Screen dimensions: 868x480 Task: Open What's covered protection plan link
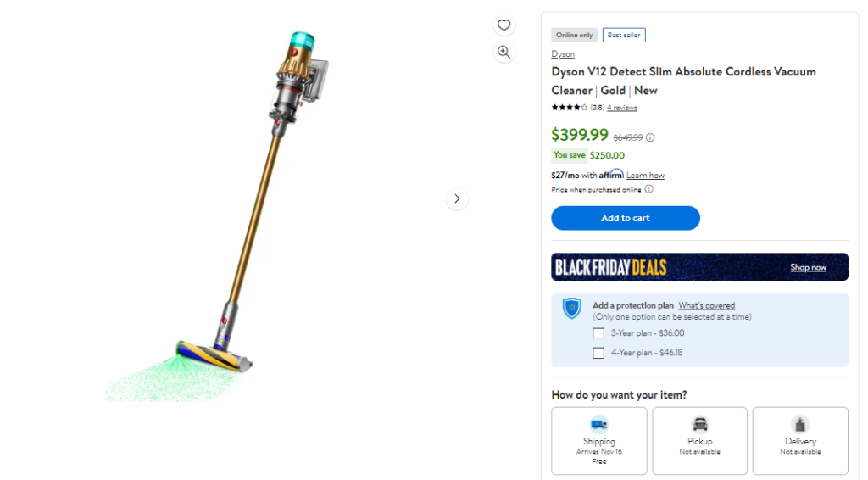click(x=706, y=305)
